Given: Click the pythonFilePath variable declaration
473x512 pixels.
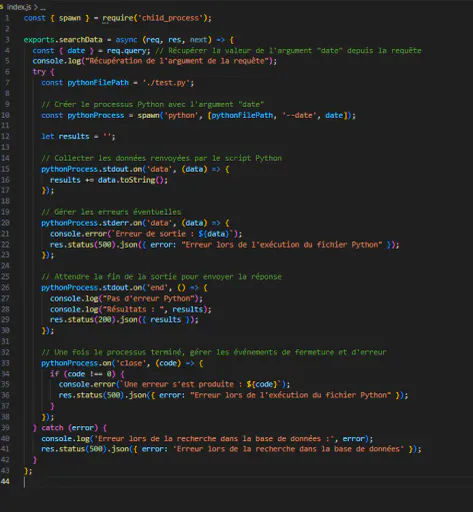Looking at the screenshot, I should pos(98,83).
